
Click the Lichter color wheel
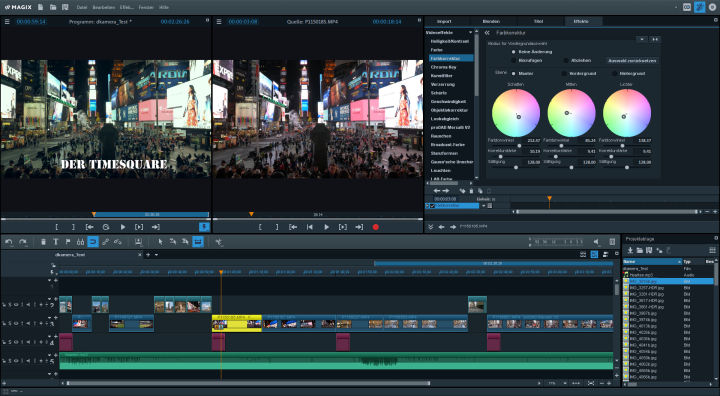tap(627, 113)
